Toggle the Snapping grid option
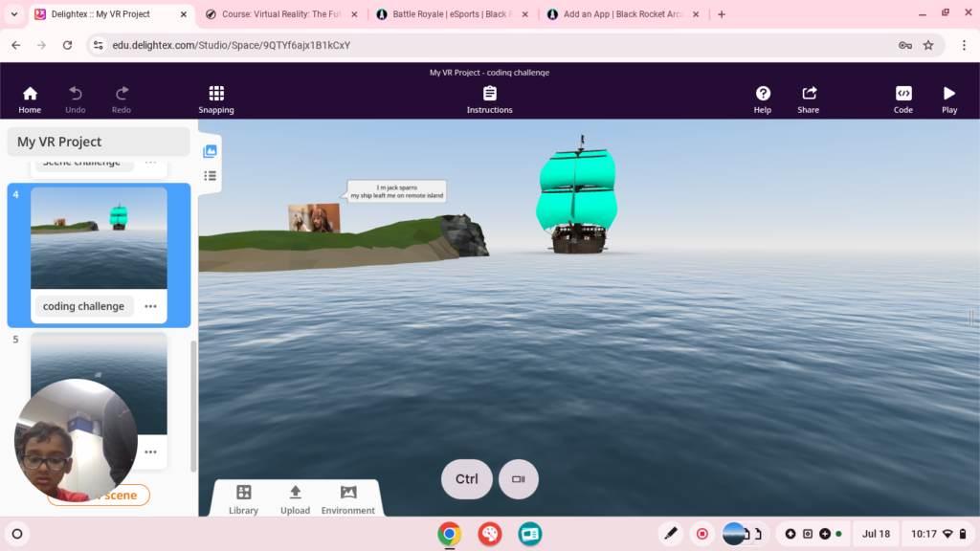This screenshot has width=980, height=551. coord(216,99)
